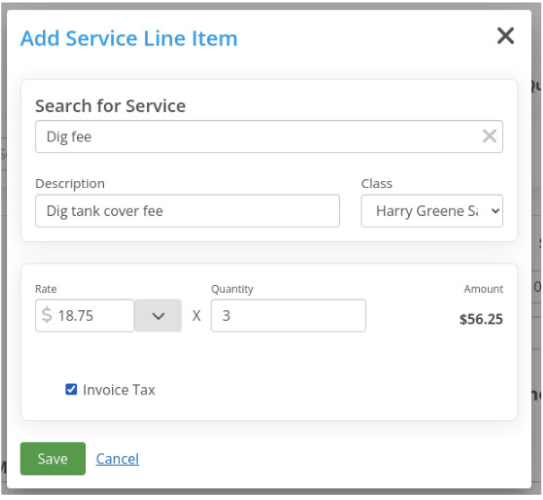Screen dimensions: 543x500
Task: Expand the Class dropdown showing Harry Greene
Action: [432, 211]
